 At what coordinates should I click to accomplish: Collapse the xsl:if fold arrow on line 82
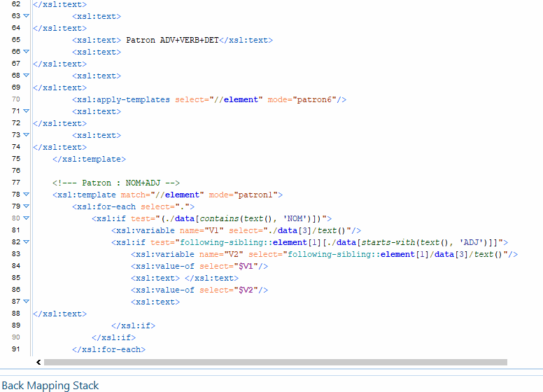[26, 242]
